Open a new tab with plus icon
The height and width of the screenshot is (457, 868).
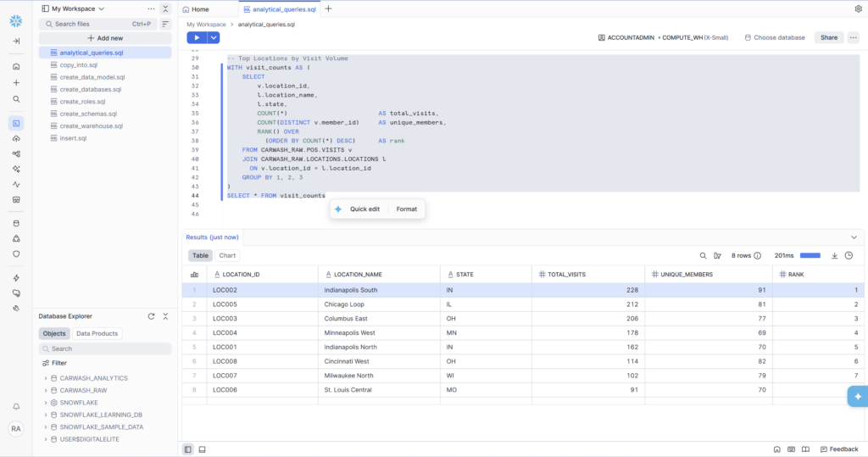pos(328,8)
